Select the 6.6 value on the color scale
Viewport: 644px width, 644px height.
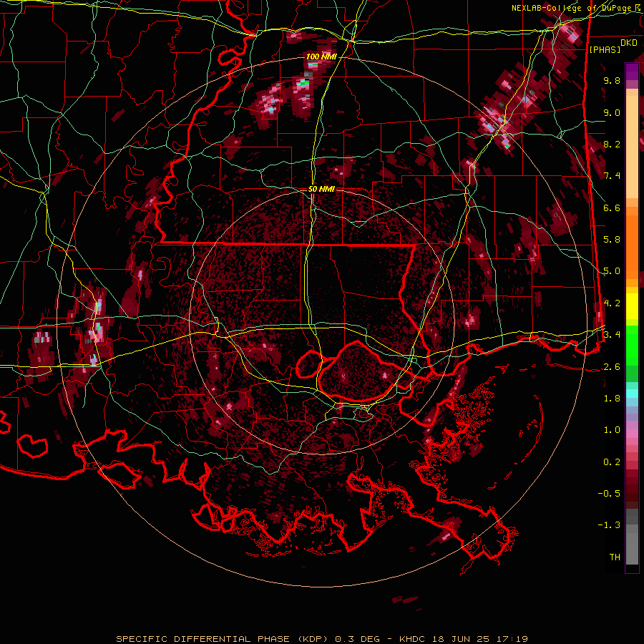pyautogui.click(x=612, y=208)
